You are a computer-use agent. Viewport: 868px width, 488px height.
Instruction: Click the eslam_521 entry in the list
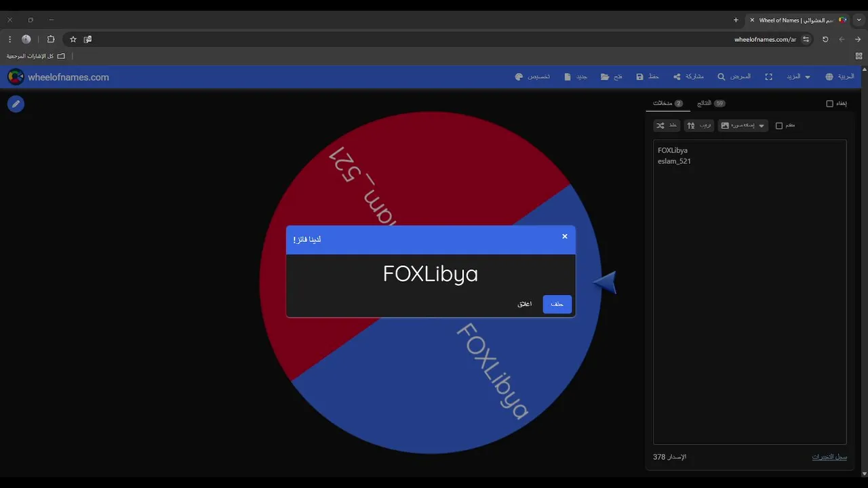click(674, 161)
